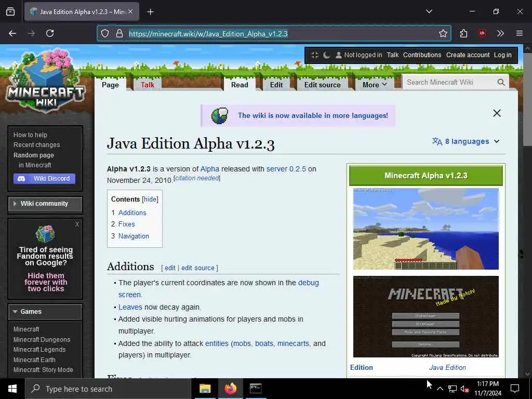Go back to previous page
Viewport: 532px width, 399px height.
(12, 33)
